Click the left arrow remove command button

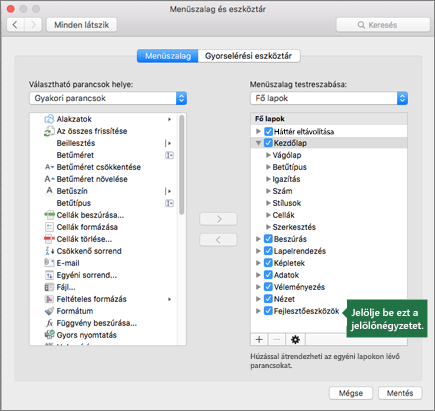[218, 240]
